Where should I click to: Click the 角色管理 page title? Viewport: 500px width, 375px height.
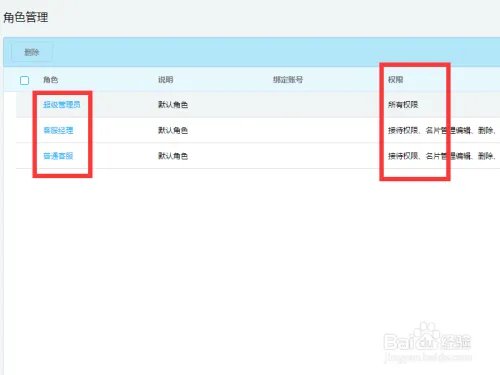(x=26, y=17)
